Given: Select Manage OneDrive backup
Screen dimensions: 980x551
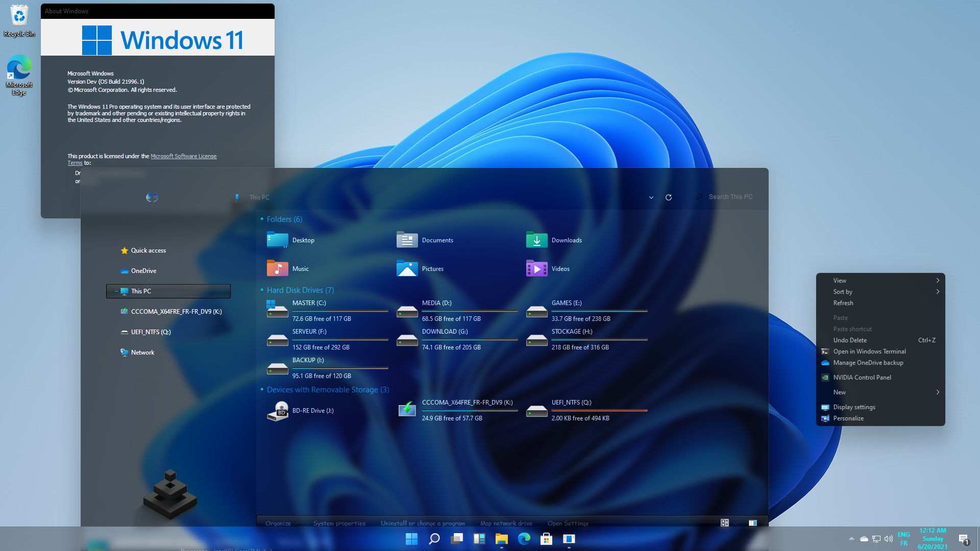Looking at the screenshot, I should coord(880,363).
